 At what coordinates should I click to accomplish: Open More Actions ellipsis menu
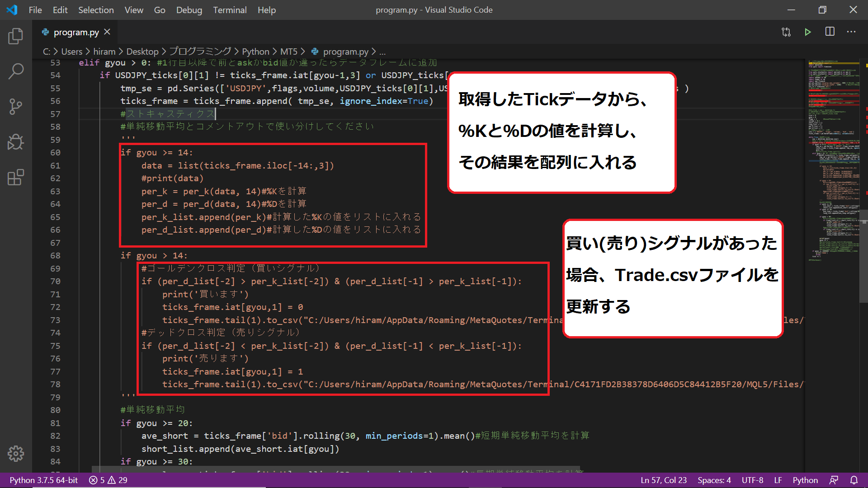[x=851, y=32]
